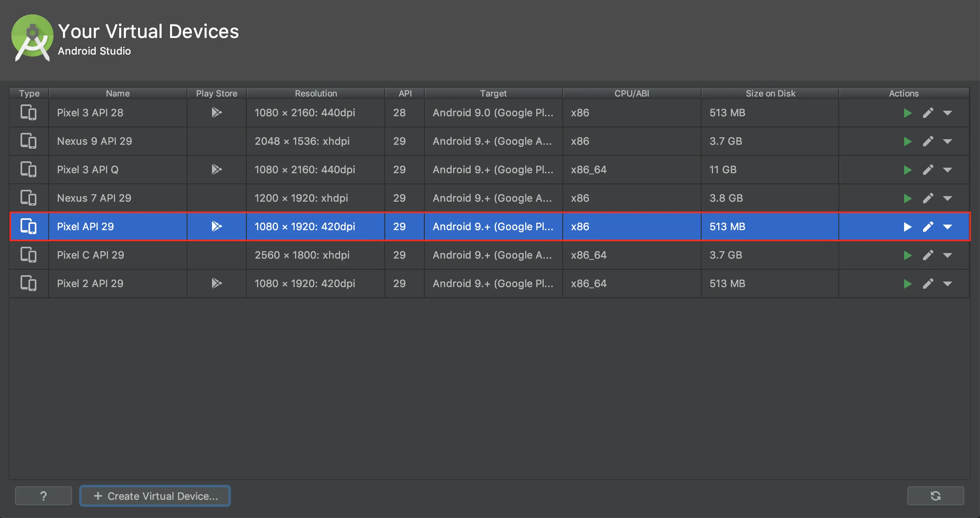980x518 pixels.
Task: Click the Create Virtual Device button
Action: click(x=155, y=496)
